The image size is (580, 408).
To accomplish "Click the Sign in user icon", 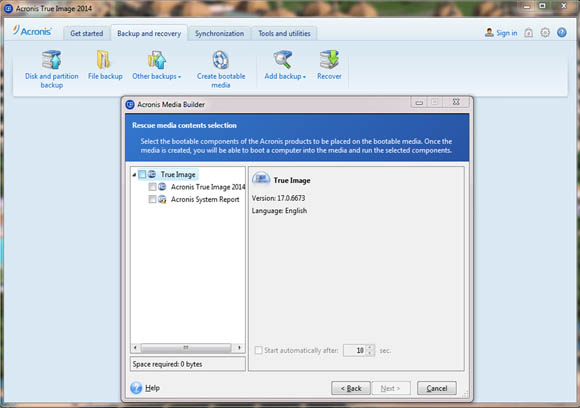I will [x=489, y=33].
